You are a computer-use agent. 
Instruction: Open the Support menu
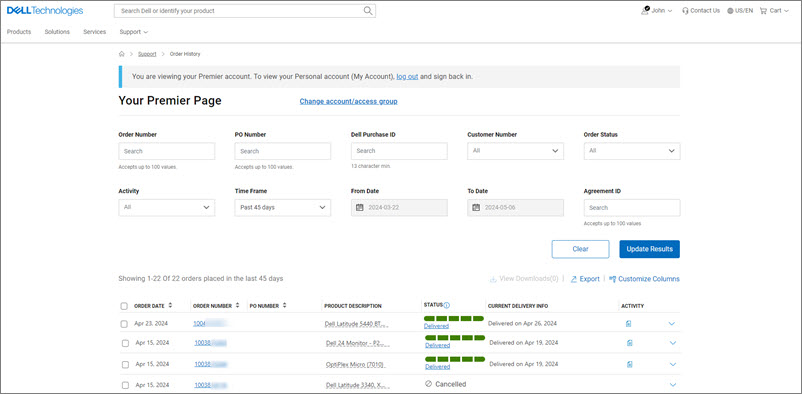[133, 32]
